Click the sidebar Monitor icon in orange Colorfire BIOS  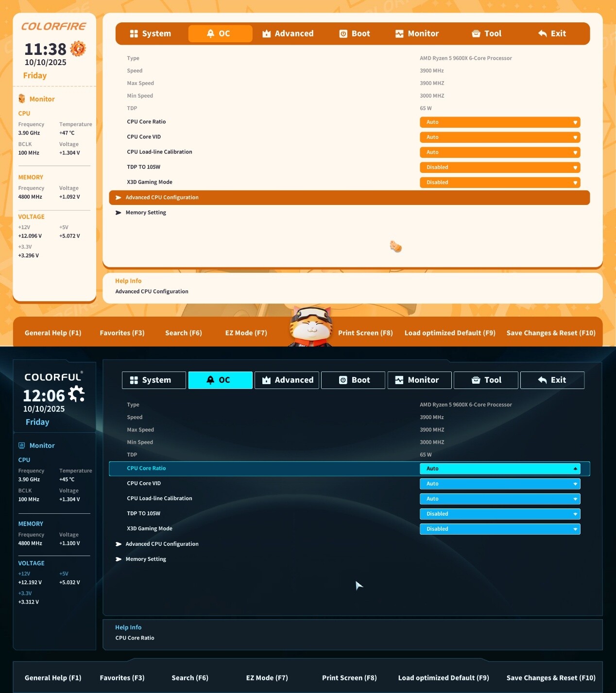click(22, 99)
